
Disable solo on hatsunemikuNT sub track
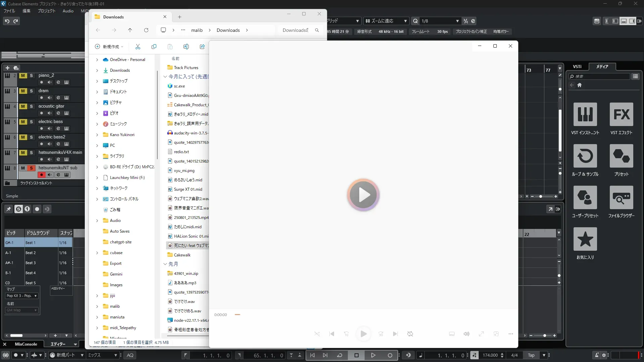31,168
